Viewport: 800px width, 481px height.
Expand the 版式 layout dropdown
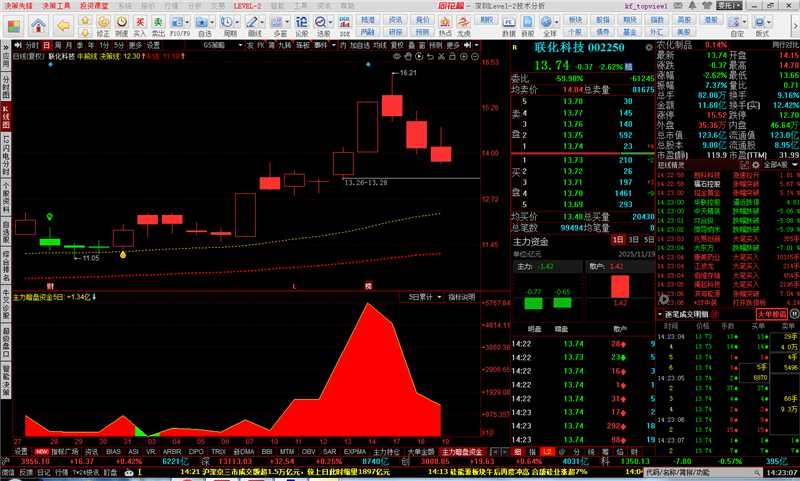(769, 22)
